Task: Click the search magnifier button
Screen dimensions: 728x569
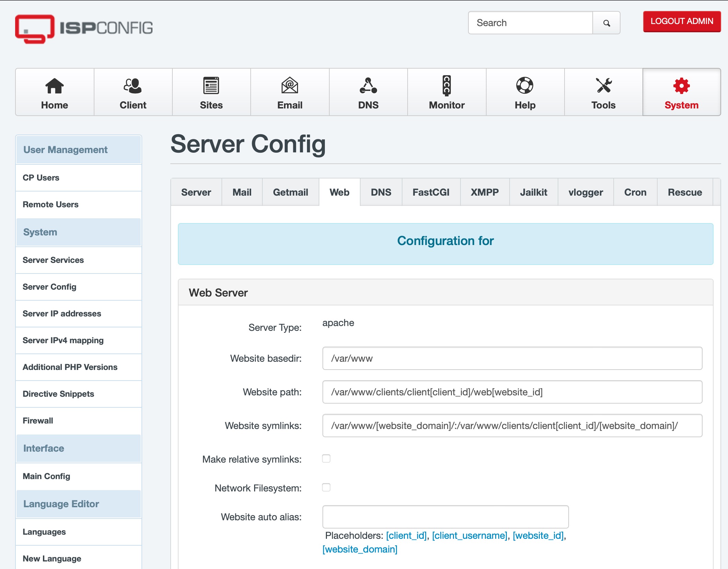Action: click(x=606, y=23)
